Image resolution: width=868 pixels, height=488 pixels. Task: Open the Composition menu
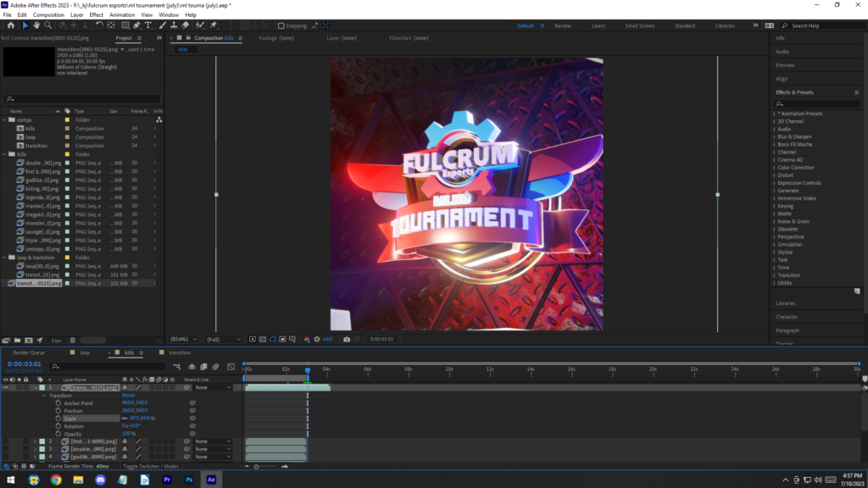pos(48,14)
